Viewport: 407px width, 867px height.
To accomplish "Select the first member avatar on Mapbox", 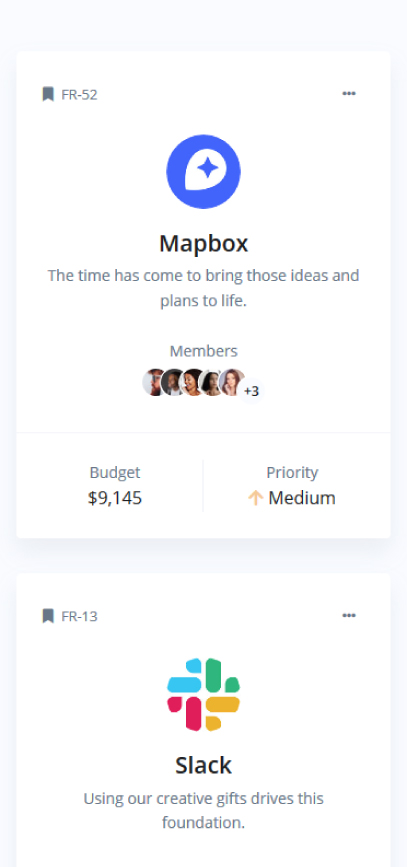I will (x=152, y=383).
